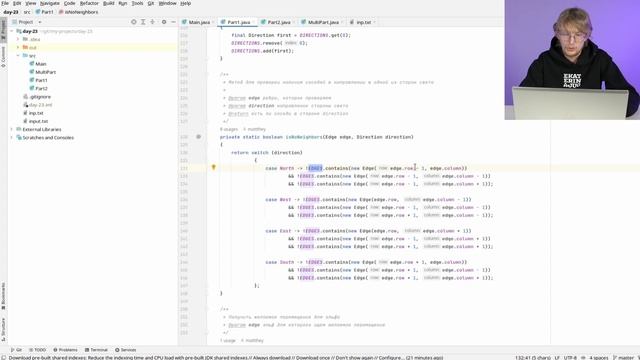Expand Scratches and Consoles node
The height and width of the screenshot is (360, 640).
(12, 138)
